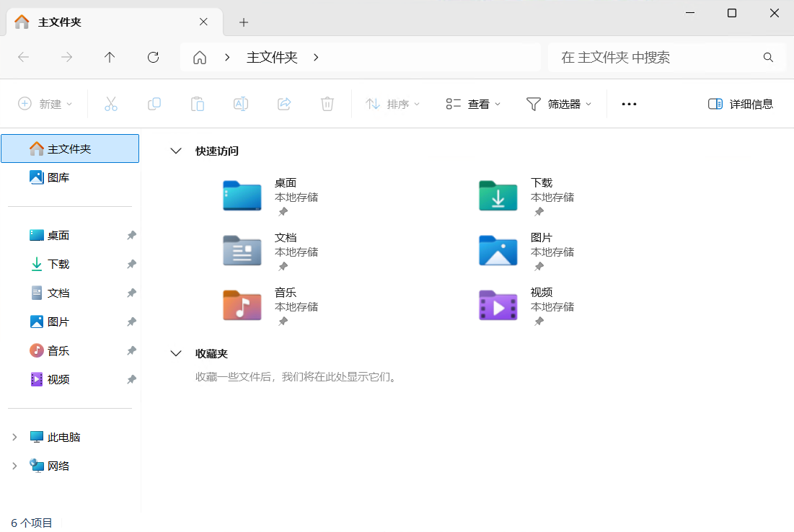
Task: Open a new tab with the plus button
Action: [243, 22]
